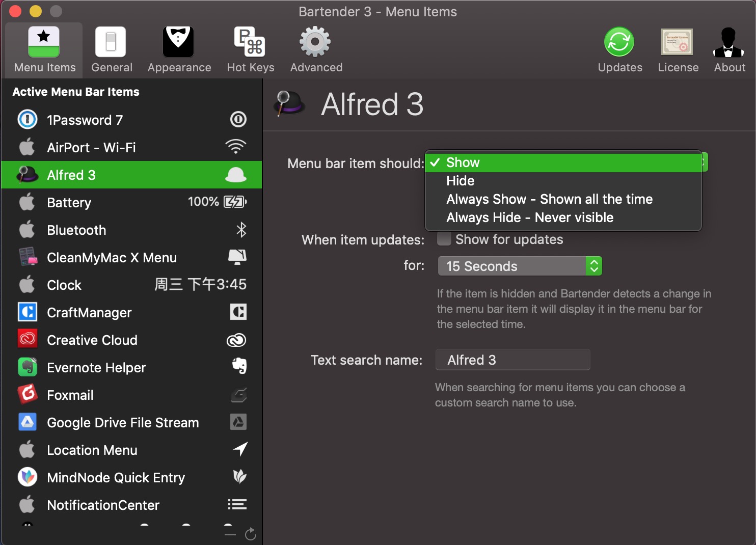Select Google Drive File Stream item
The height and width of the screenshot is (545, 756).
point(131,422)
